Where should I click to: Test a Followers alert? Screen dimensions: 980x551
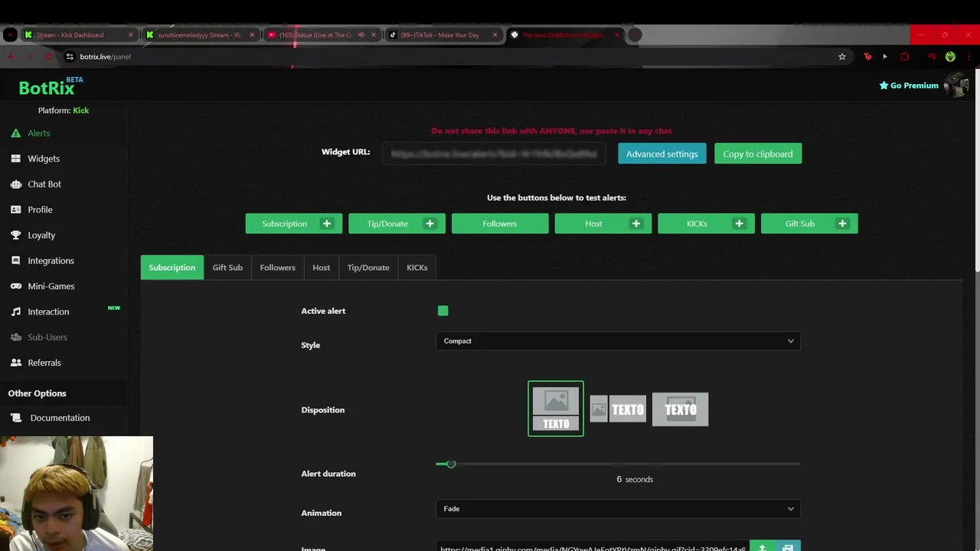click(500, 223)
